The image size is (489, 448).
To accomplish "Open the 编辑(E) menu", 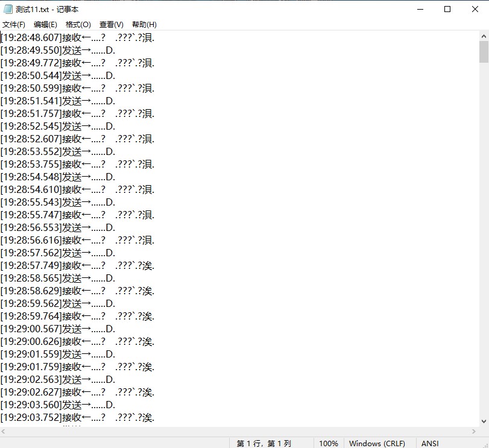I will click(x=46, y=25).
